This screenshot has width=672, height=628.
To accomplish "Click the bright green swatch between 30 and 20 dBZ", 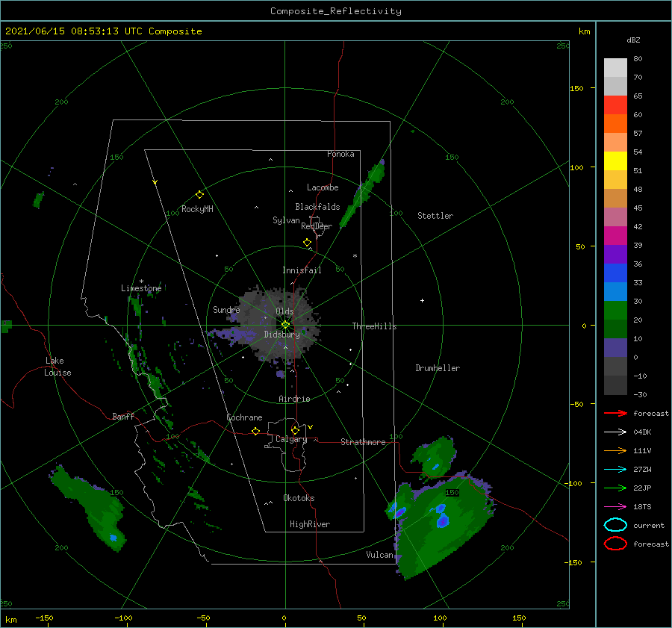I will click(x=615, y=311).
